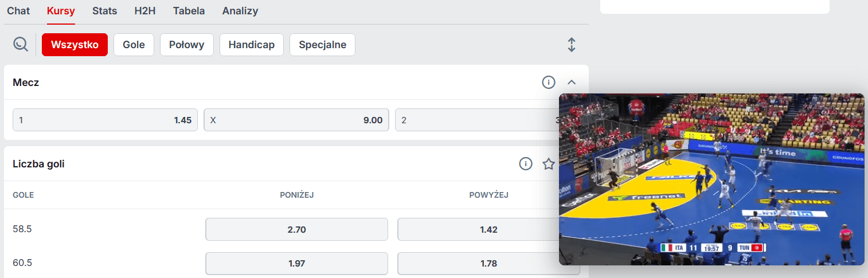Image resolution: width=868 pixels, height=278 pixels.
Task: Open the Stats tab
Action: (104, 11)
